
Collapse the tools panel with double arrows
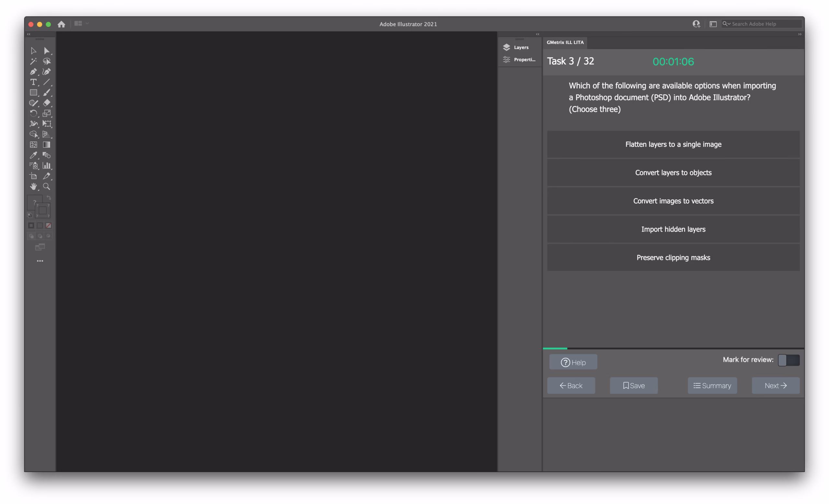click(28, 34)
